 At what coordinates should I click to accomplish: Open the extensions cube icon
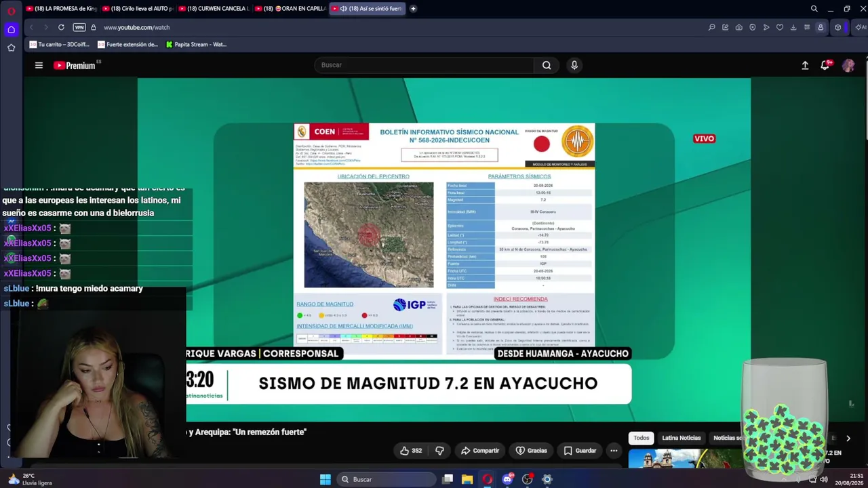point(838,27)
